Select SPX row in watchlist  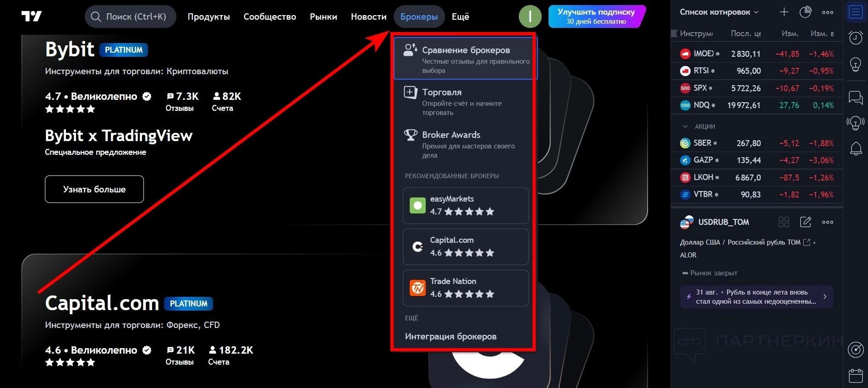(x=757, y=88)
